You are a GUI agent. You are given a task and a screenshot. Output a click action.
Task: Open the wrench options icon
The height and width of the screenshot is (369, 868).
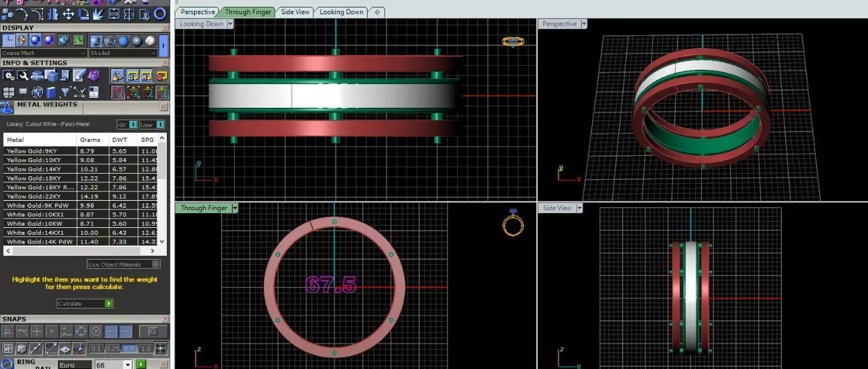point(23,75)
